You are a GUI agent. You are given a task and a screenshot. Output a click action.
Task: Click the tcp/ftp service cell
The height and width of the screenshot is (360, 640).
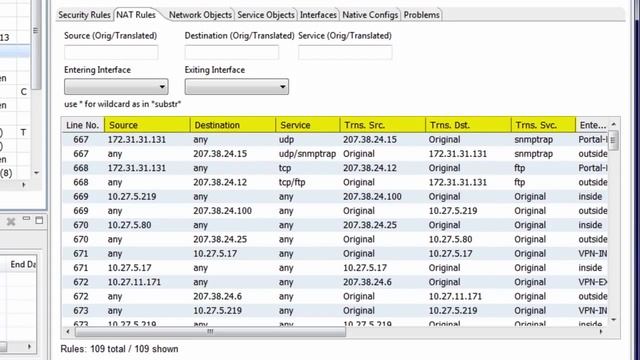point(292,182)
